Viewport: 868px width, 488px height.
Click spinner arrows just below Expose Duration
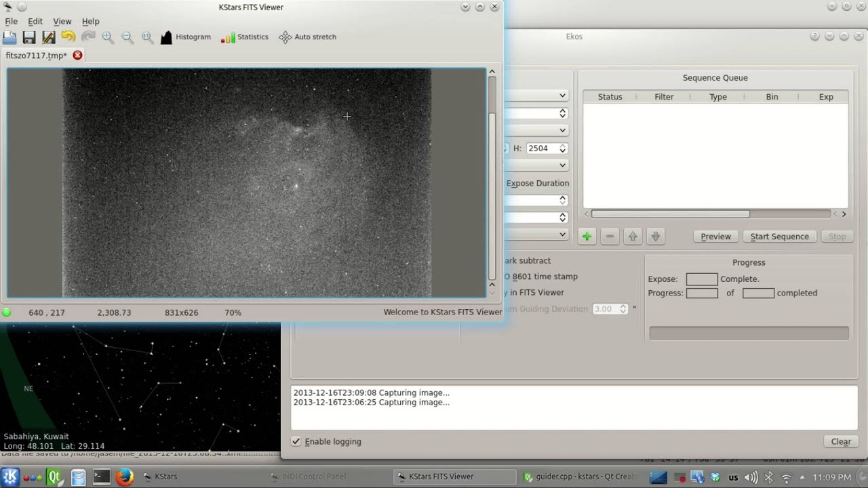562,200
